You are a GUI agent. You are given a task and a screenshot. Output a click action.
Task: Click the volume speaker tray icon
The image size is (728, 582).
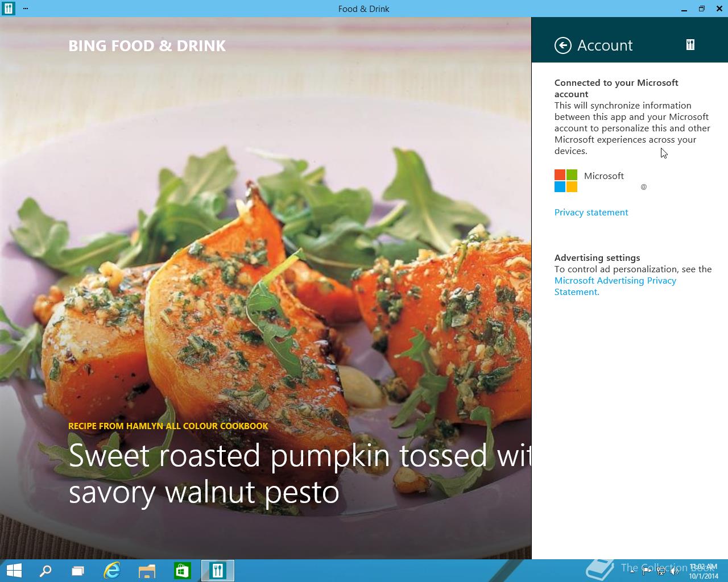(675, 571)
